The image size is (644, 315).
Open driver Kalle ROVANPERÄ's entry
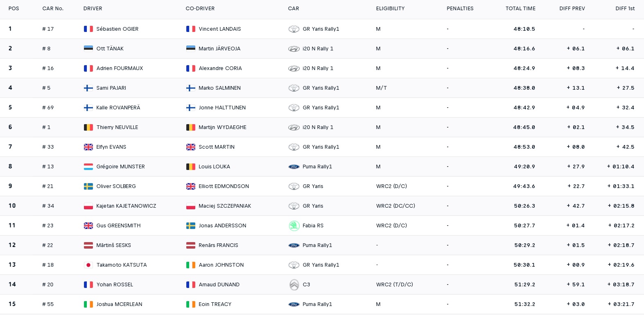118,108
